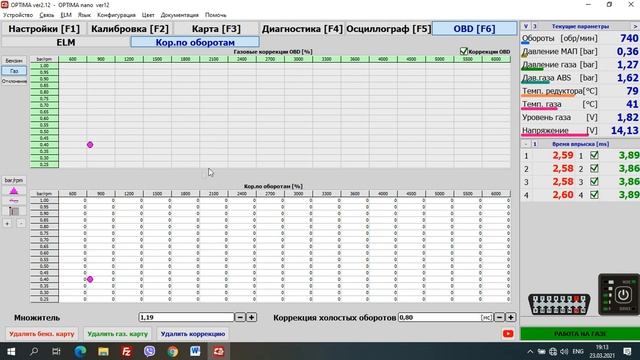640x360 pixels.
Task: Click the > arrow in Текущие параметры header
Action: [635, 26]
